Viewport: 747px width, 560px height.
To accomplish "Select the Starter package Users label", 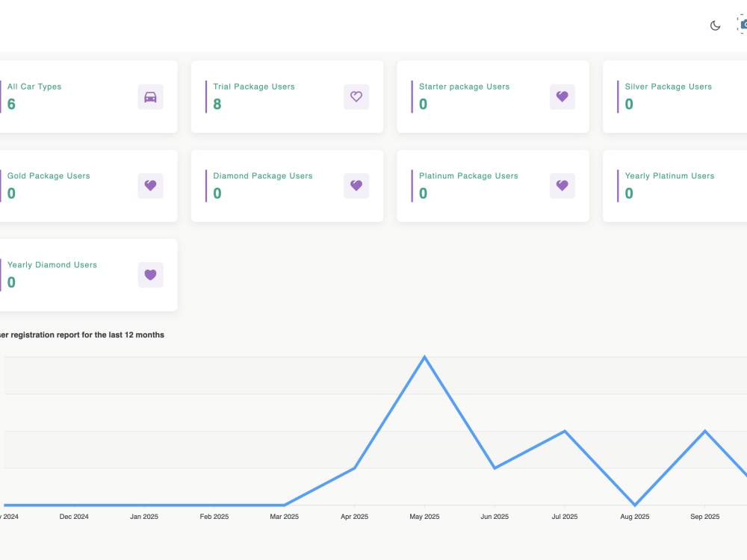I will click(465, 87).
